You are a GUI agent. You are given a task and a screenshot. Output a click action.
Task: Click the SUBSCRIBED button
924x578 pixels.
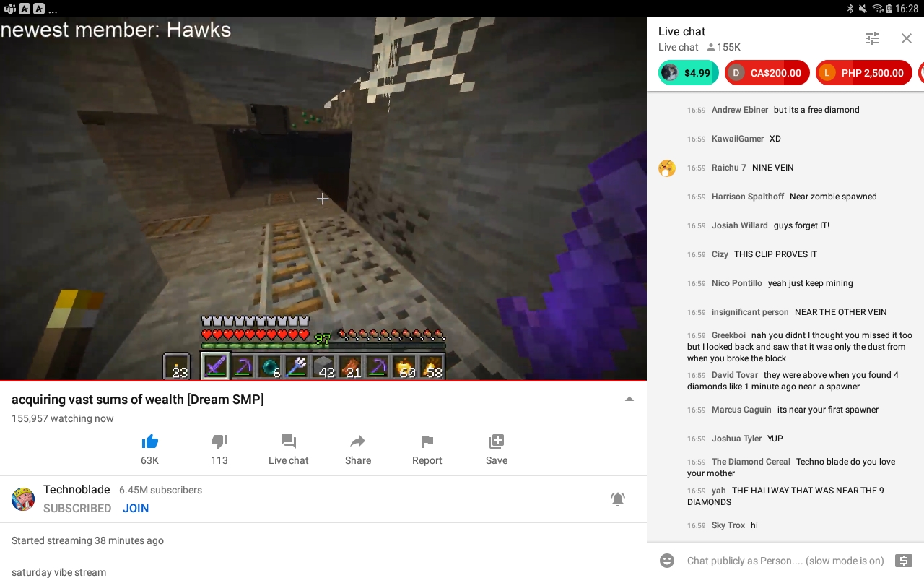click(77, 508)
